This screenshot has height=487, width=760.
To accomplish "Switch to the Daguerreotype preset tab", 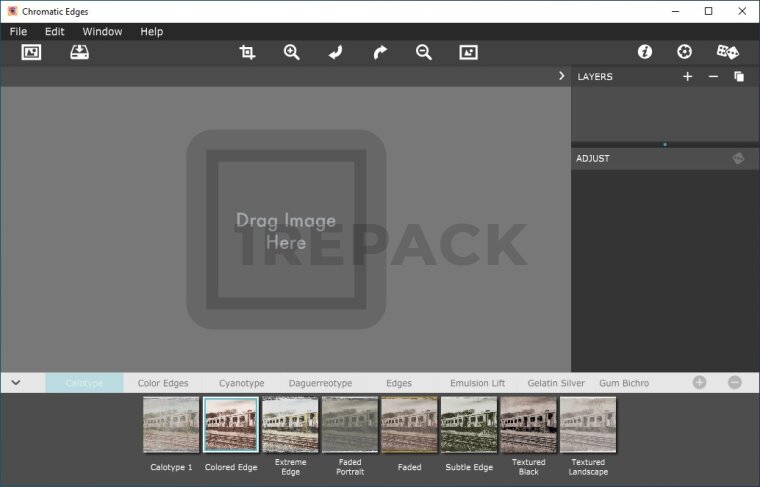I will (320, 383).
